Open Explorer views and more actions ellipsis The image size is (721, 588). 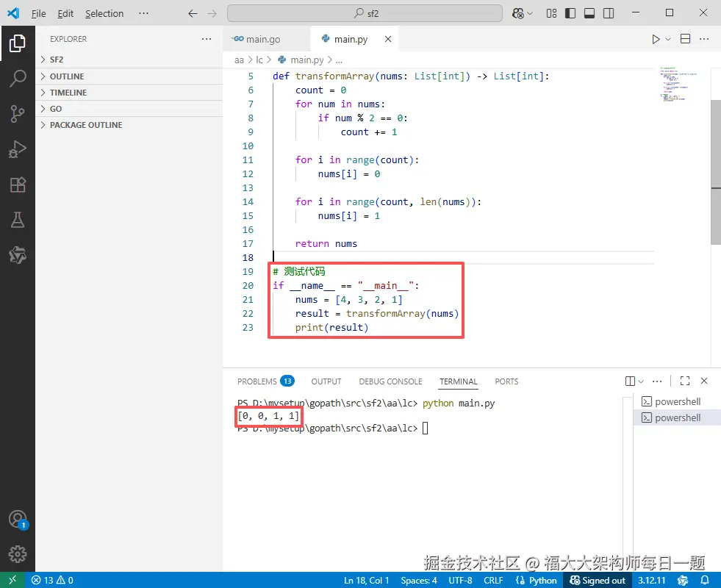click(x=207, y=39)
